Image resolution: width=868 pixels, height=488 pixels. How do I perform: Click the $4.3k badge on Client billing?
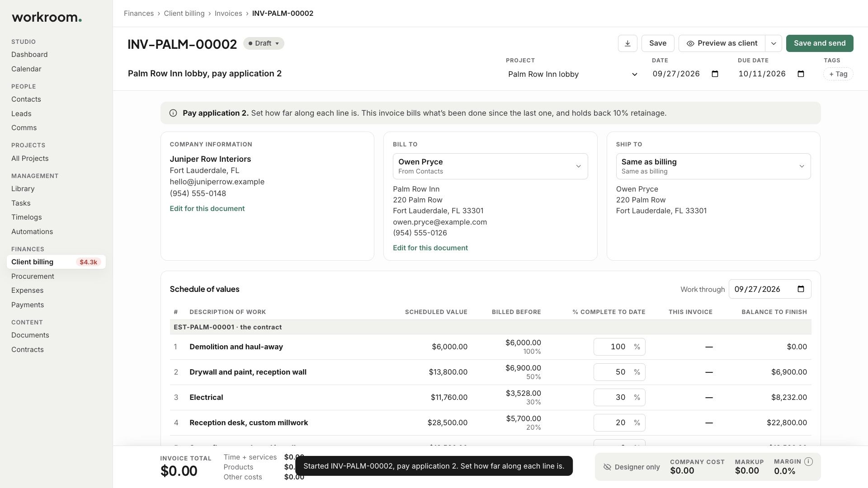[88, 262]
